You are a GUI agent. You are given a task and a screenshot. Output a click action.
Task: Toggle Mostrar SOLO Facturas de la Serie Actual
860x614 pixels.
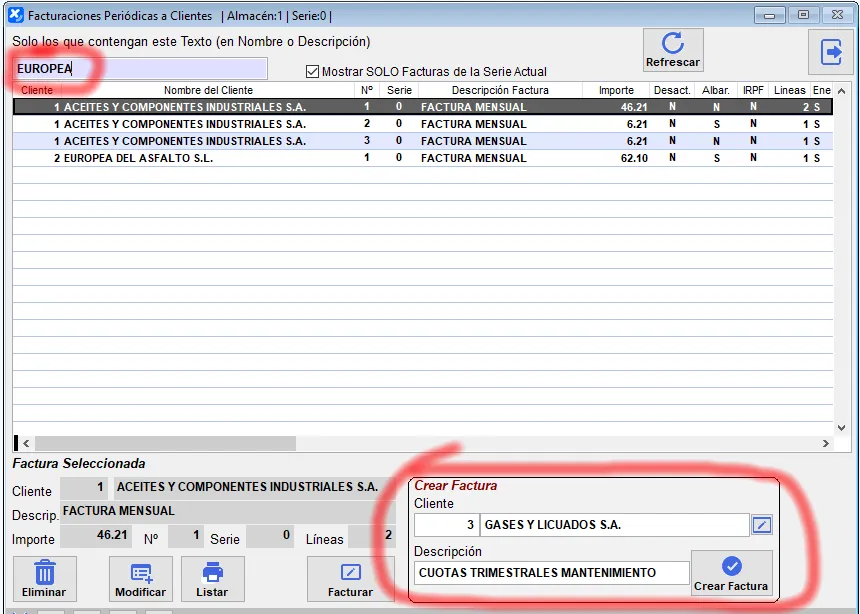click(x=313, y=72)
